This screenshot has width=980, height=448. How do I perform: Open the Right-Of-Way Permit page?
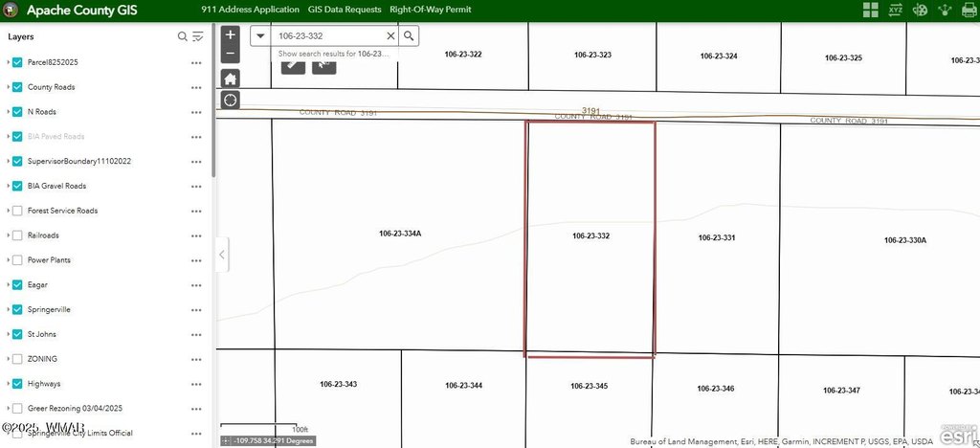coord(430,10)
